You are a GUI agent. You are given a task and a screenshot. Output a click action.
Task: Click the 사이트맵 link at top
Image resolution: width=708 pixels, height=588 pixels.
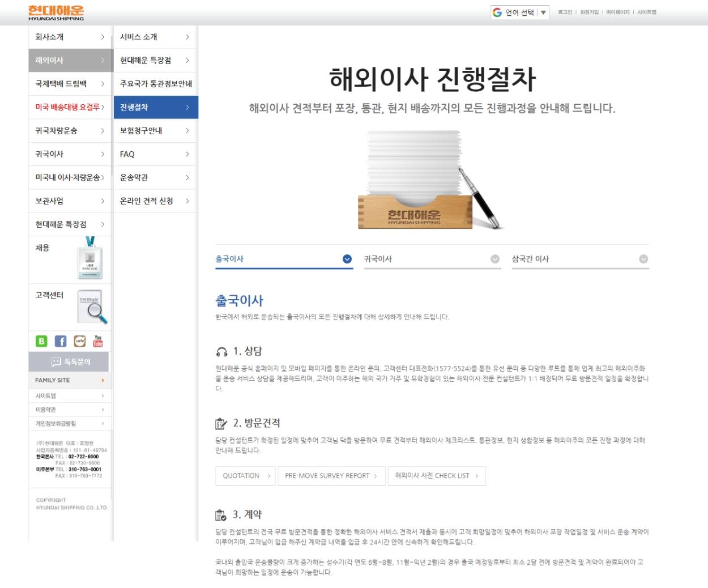pos(646,12)
